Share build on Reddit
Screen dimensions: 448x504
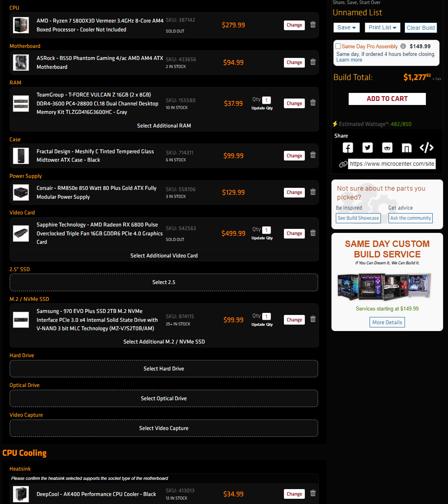click(387, 148)
